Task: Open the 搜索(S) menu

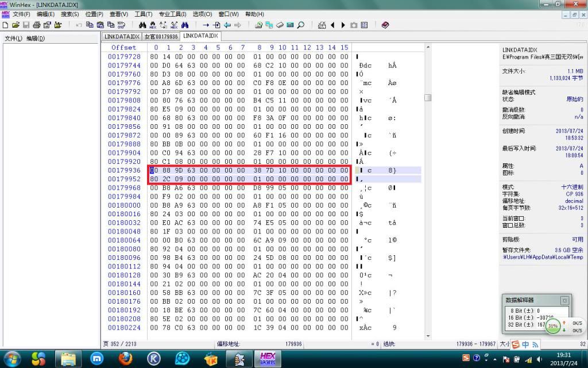Action: 70,14
